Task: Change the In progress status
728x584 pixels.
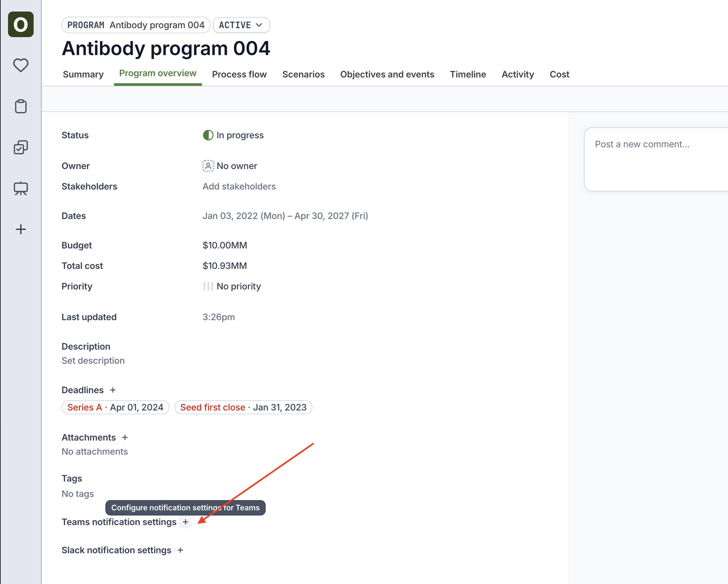Action: click(233, 135)
